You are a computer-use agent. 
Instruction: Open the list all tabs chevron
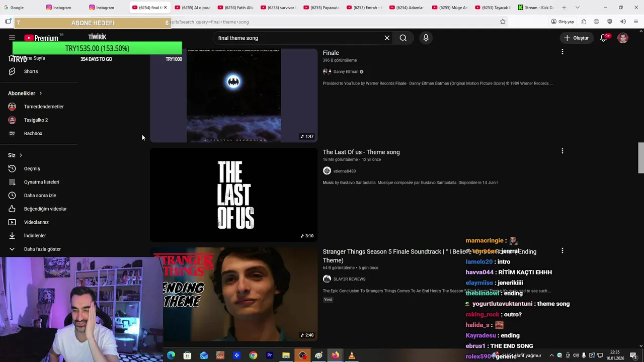point(577,8)
